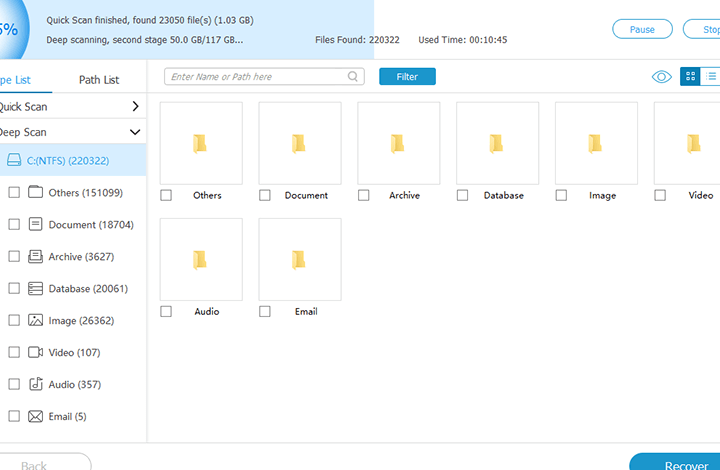Screen dimensions: 720x470
Task: Click Used Time: 00:10:45 text
Action: click(x=462, y=40)
